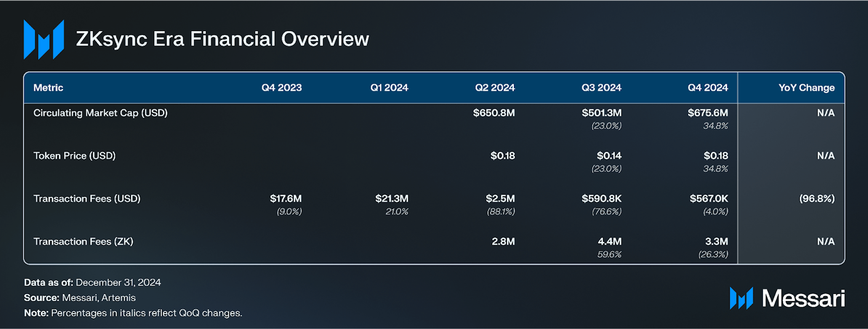This screenshot has width=868, height=329.
Task: Click the 'Q4 2024' column header
Action: (708, 88)
